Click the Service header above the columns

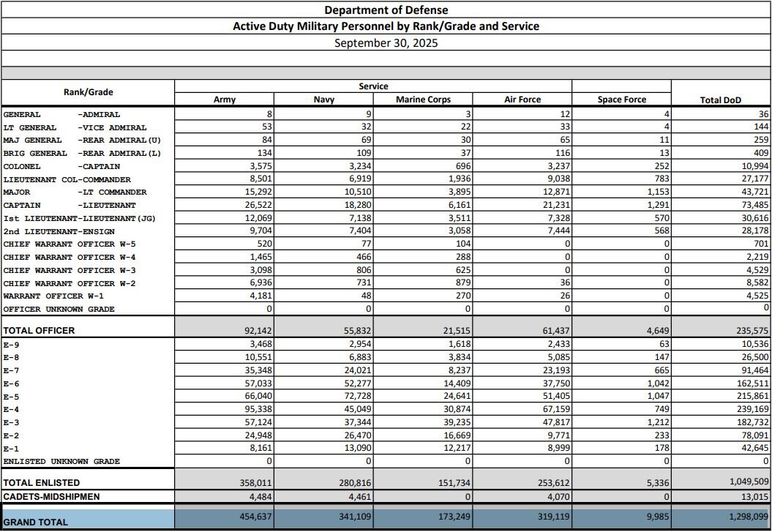(373, 86)
